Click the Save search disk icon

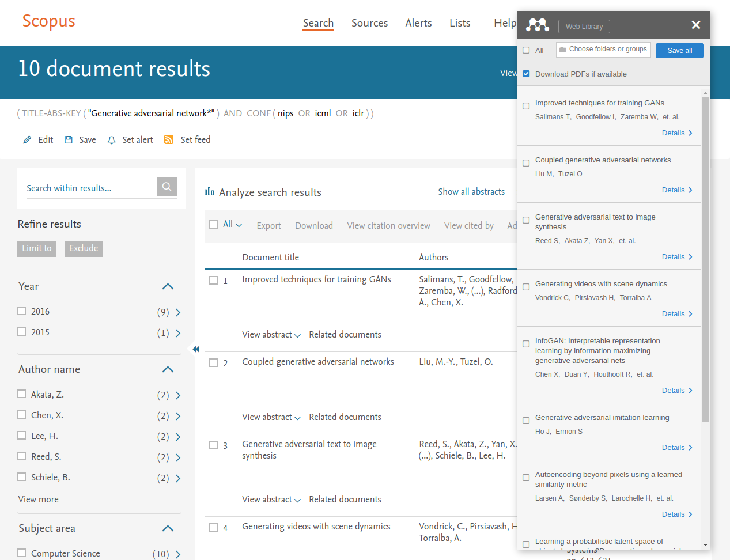[69, 140]
